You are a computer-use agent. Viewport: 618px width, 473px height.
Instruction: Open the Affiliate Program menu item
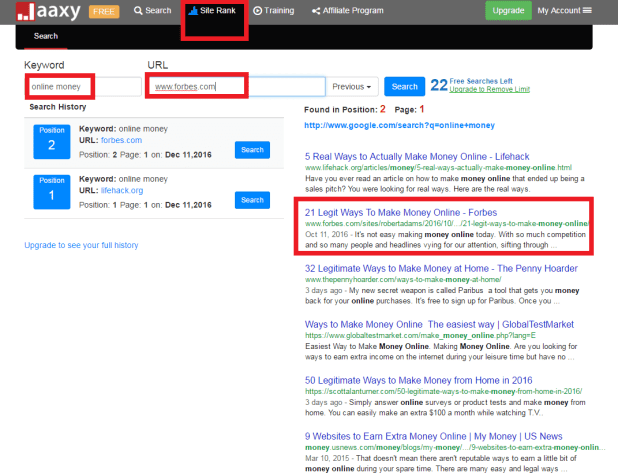click(x=348, y=11)
